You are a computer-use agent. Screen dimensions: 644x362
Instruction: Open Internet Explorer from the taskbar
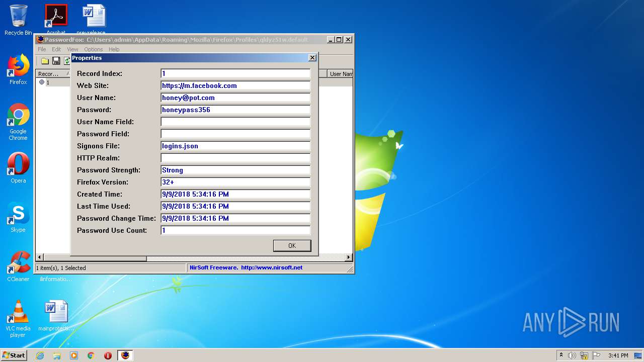click(x=40, y=355)
